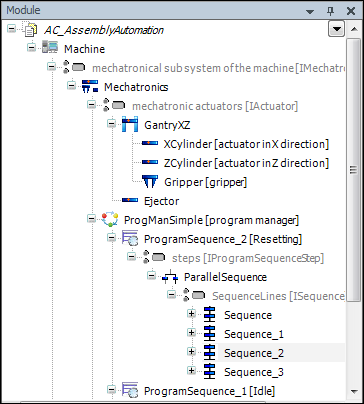Screen dimensions: 364x404
Task: Select the 'Sequence_3' row text
Action: (x=254, y=372)
